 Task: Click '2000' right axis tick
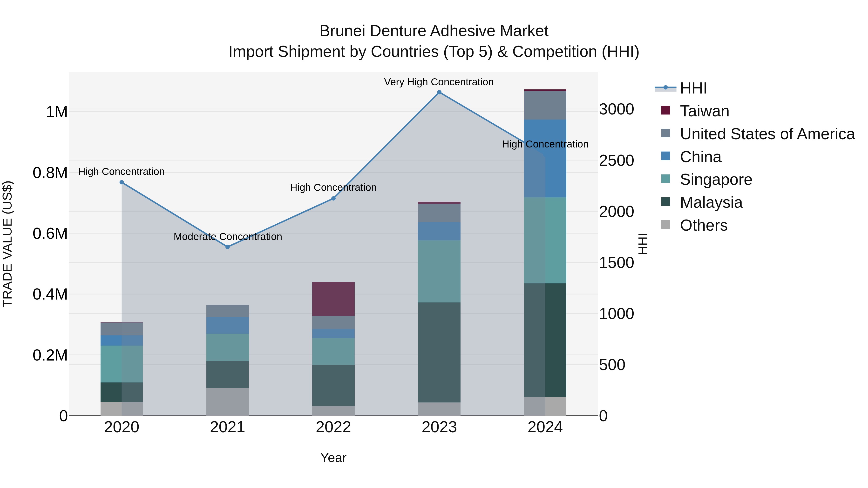(617, 212)
